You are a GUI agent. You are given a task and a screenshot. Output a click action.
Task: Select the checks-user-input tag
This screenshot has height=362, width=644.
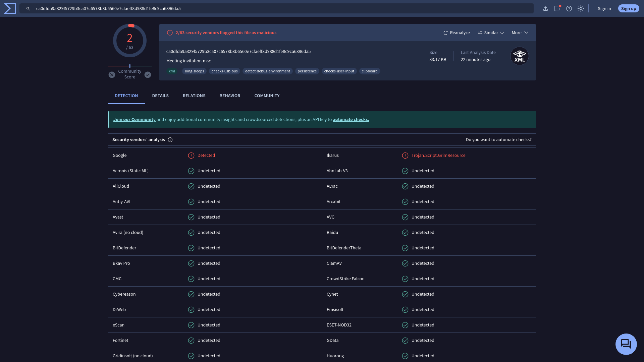[x=339, y=71]
